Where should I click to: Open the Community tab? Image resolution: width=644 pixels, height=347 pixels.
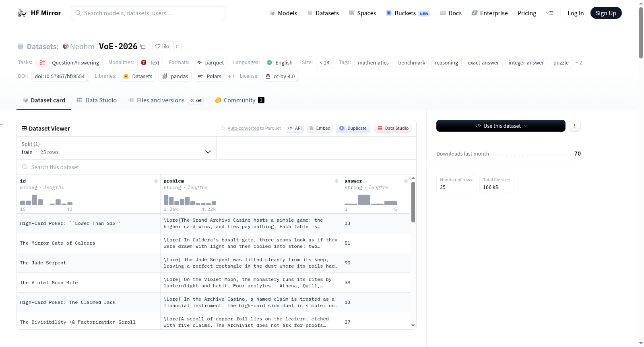click(x=239, y=100)
